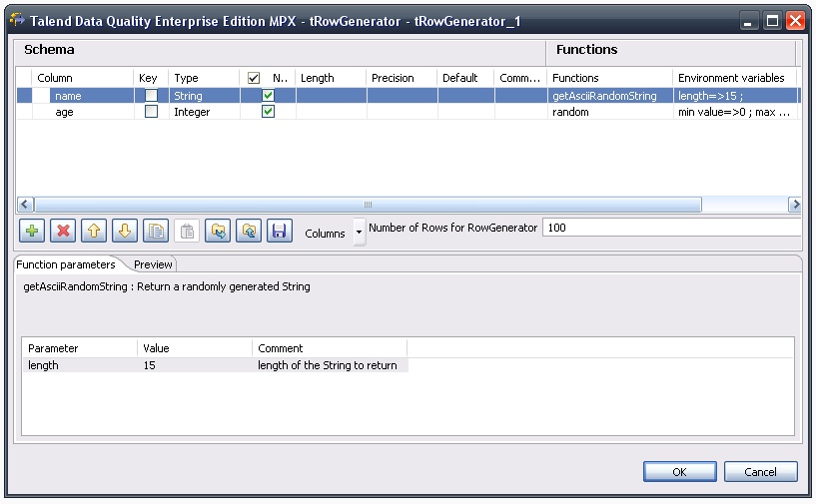The width and height of the screenshot is (816, 504).
Task: Click the import schema folder icon
Action: tap(218, 231)
